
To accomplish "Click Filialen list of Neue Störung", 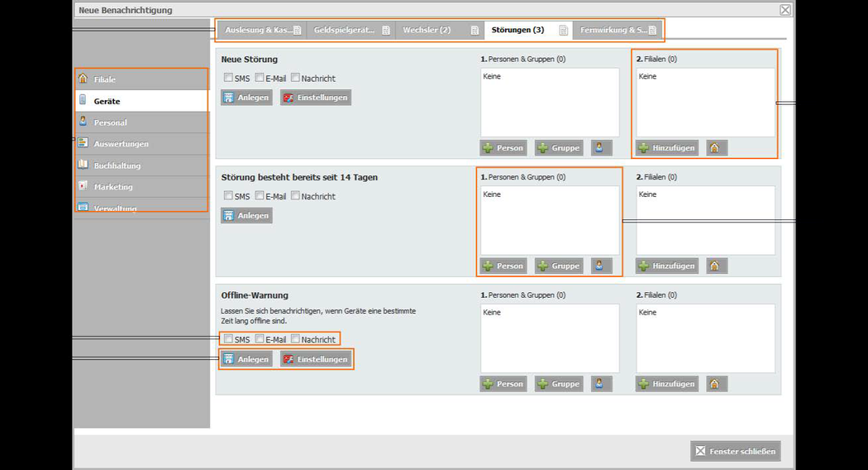I will tap(705, 103).
